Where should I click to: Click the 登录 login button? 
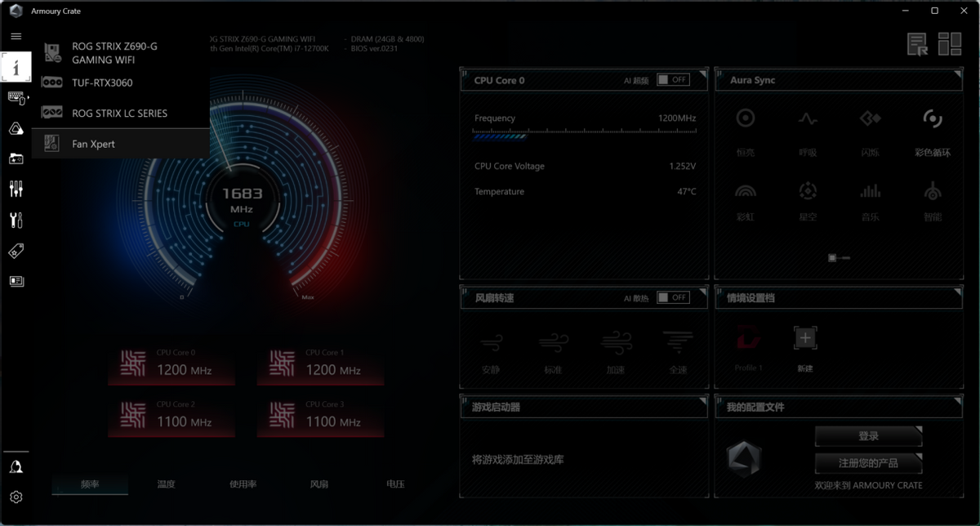click(868, 436)
